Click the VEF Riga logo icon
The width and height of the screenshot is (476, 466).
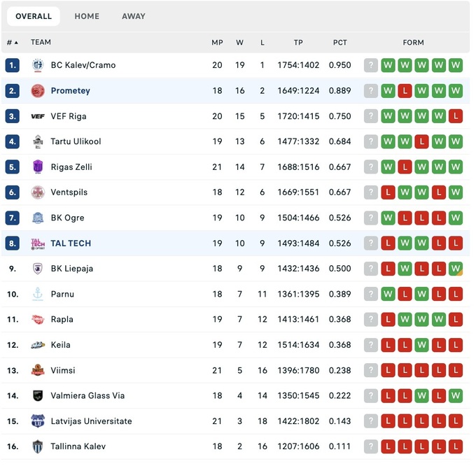(x=38, y=116)
